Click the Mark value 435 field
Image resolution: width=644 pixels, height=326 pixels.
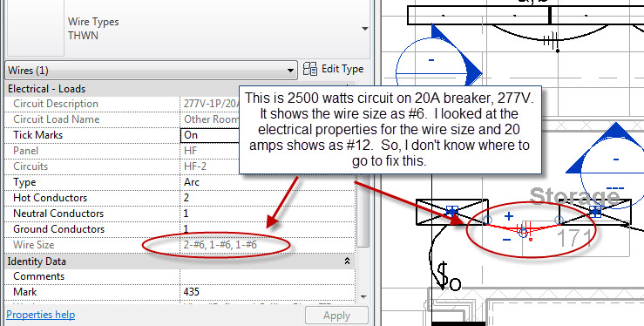click(268, 292)
